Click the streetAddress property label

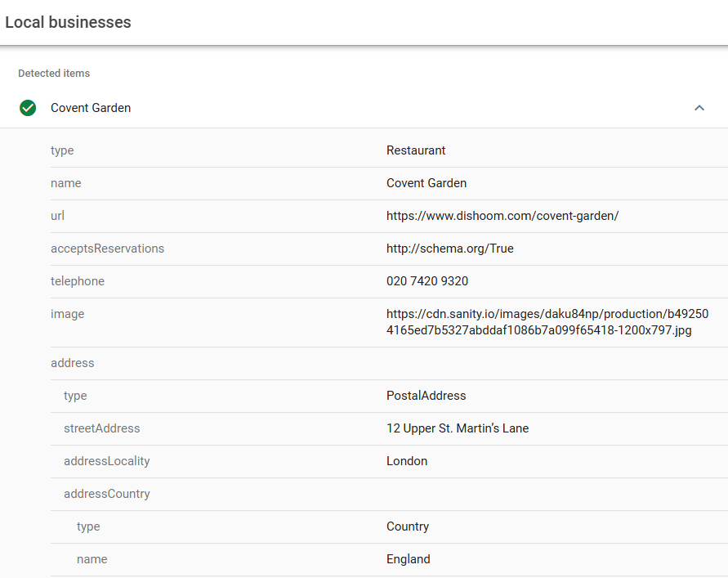(x=101, y=428)
